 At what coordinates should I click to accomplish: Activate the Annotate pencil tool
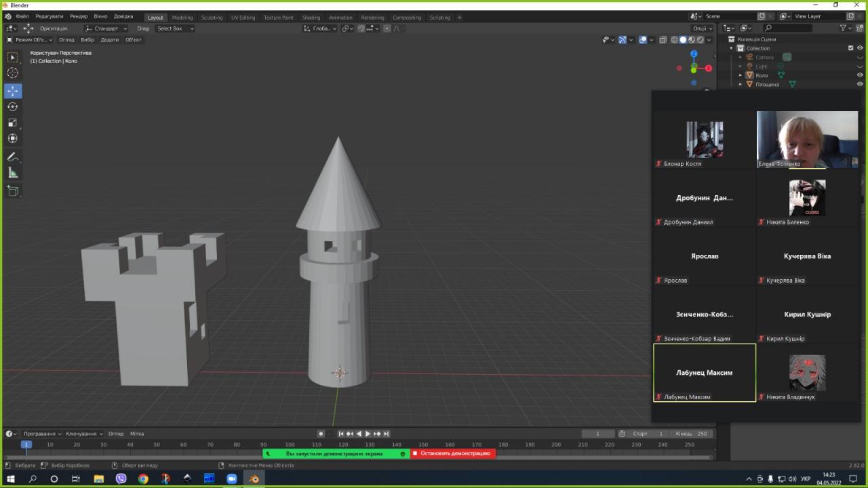(13, 157)
